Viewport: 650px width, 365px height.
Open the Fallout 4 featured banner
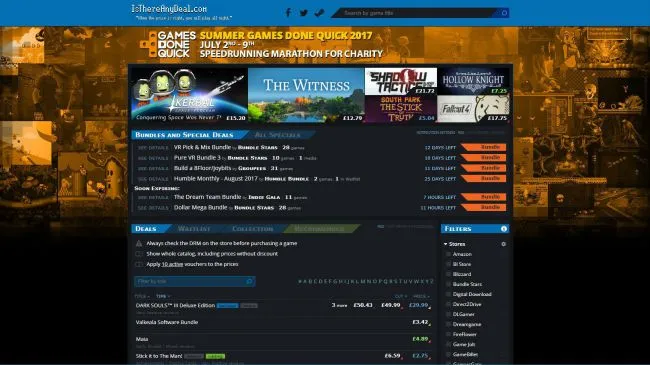pyautogui.click(x=473, y=109)
